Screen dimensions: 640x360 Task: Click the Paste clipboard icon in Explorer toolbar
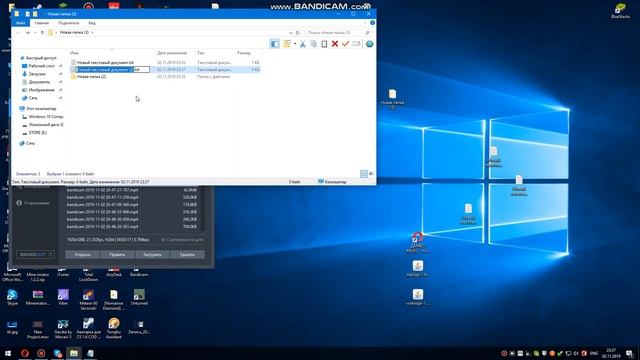coord(324,44)
